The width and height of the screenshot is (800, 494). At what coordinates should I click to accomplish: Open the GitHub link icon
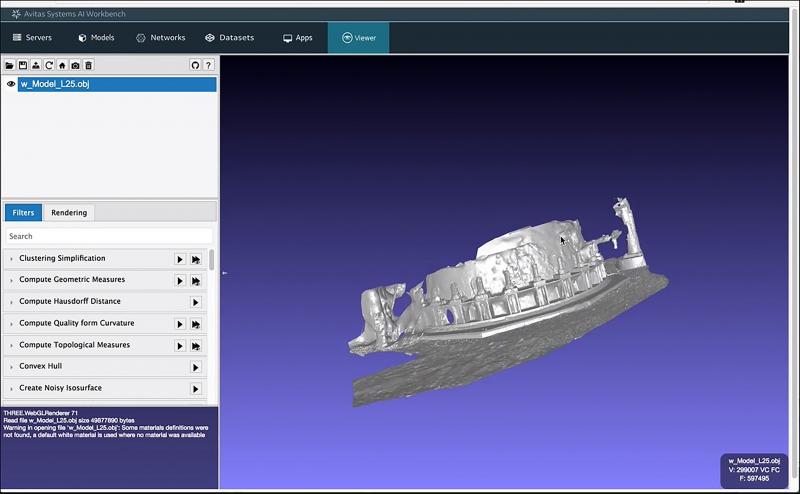[x=195, y=65]
